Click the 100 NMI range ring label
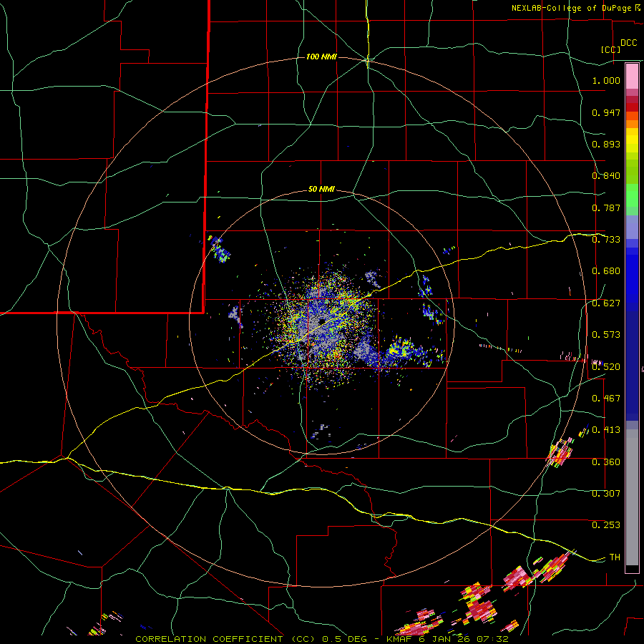This screenshot has height=644, width=644. pos(321,57)
